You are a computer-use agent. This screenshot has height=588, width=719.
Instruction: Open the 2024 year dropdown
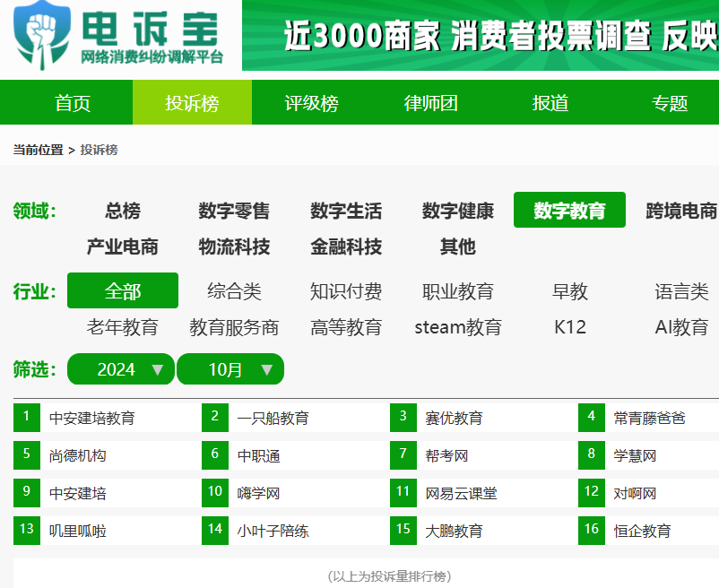coord(121,369)
